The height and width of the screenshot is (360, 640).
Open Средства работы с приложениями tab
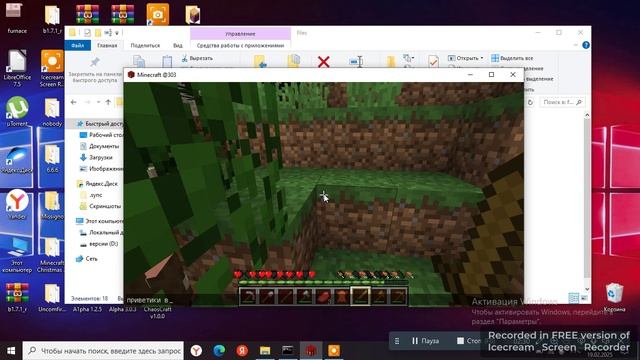click(x=240, y=45)
